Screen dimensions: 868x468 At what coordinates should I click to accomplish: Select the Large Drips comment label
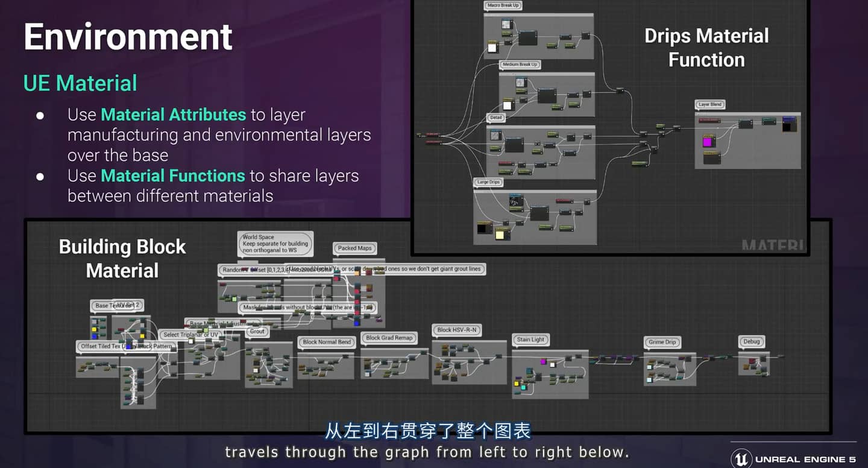(x=488, y=182)
